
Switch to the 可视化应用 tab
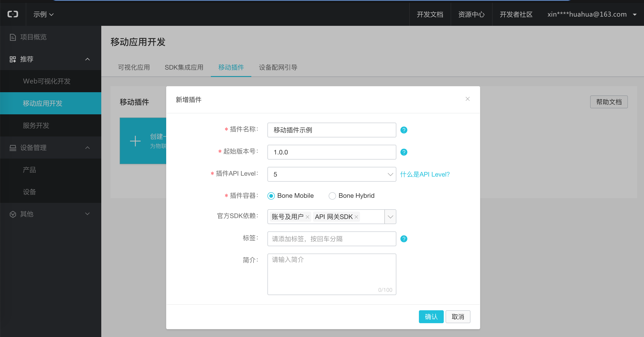point(134,67)
